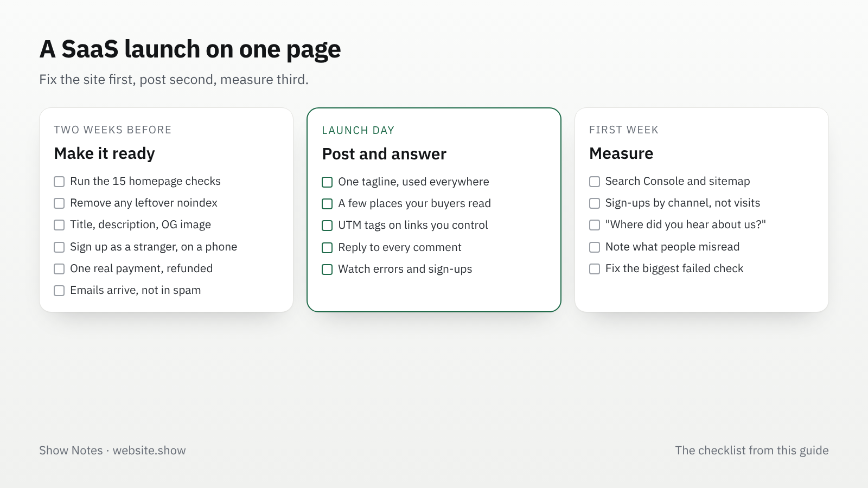868x488 pixels.
Task: Check 'Emails arrive, not in spam' box
Action: tap(59, 291)
